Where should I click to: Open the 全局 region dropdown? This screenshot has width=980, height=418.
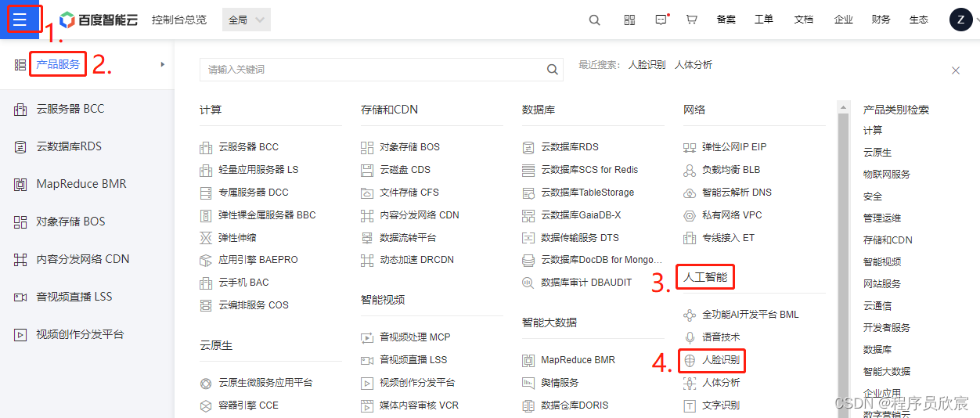pyautogui.click(x=247, y=20)
